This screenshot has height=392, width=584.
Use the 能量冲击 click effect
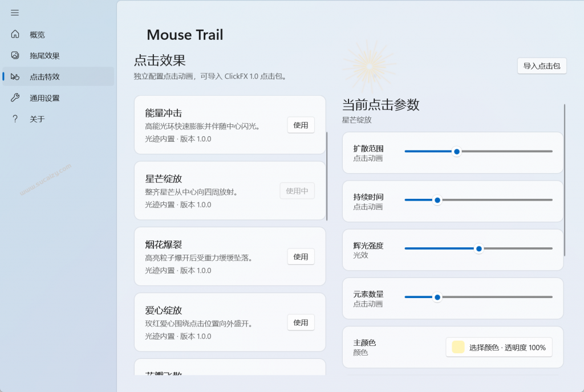(301, 125)
